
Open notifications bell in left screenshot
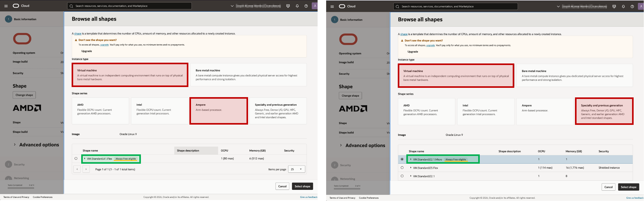297,6
